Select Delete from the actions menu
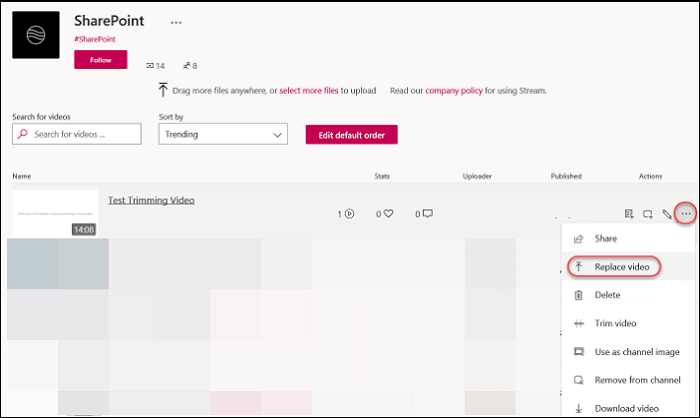Screen dimensions: 700x418 pos(628,295)
